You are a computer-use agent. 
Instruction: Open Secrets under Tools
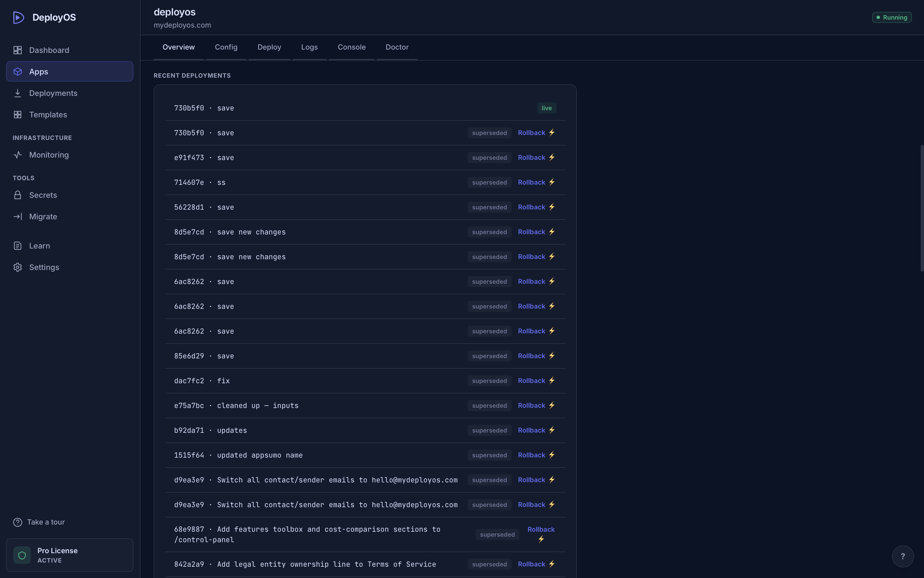click(x=70, y=195)
